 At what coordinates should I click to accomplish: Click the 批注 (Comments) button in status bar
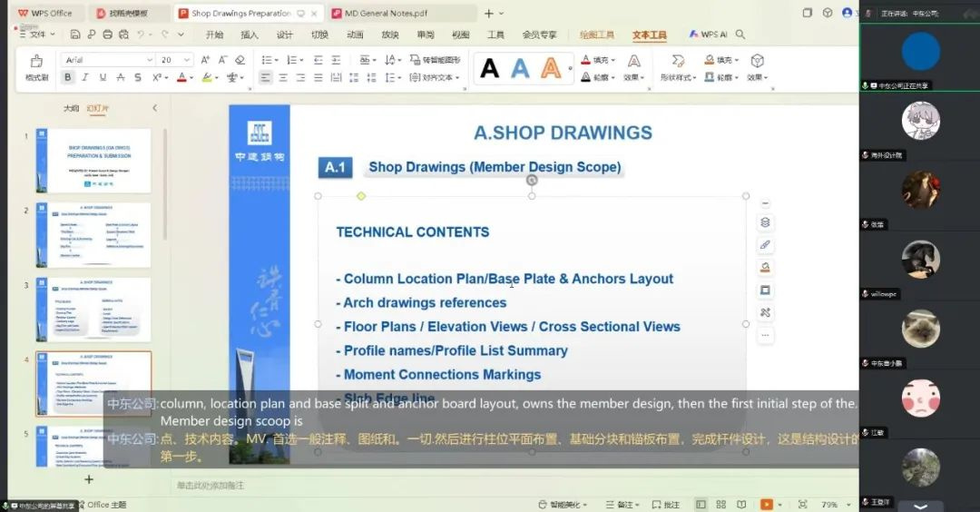666,505
